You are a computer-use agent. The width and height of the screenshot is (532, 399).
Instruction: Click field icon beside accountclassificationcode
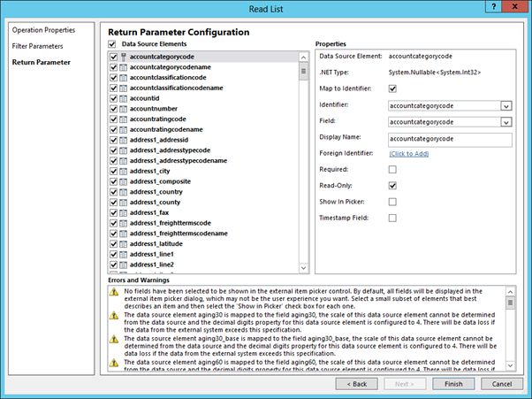click(x=124, y=78)
